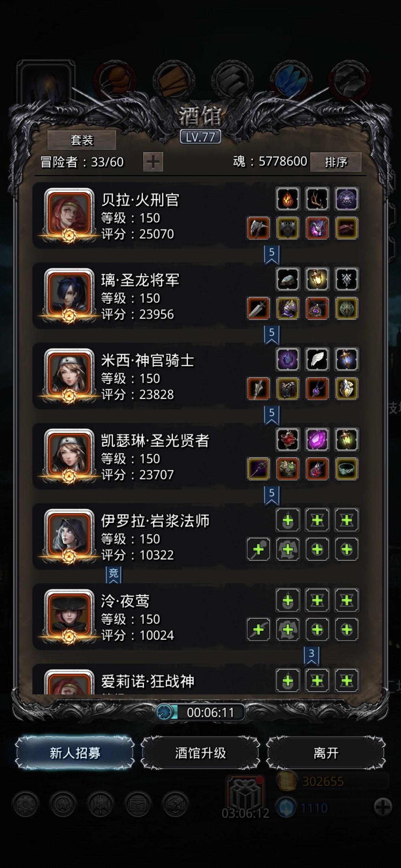Click the 竞 arena badge under 伊罗拉
The image size is (401, 868).
tap(114, 575)
